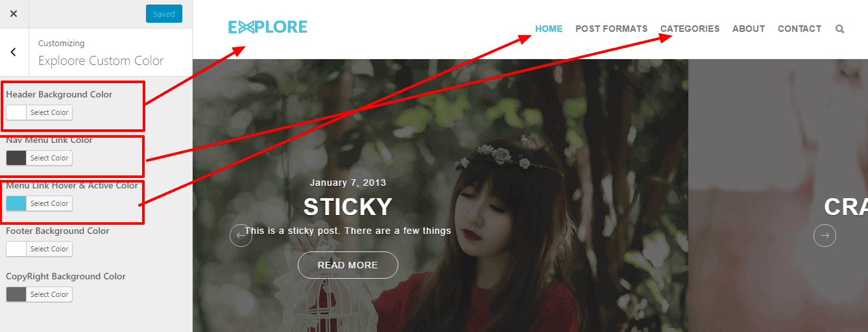Screen dimensions: 868x332
Task: Go back using the left chevron arrow
Action: click(x=14, y=52)
